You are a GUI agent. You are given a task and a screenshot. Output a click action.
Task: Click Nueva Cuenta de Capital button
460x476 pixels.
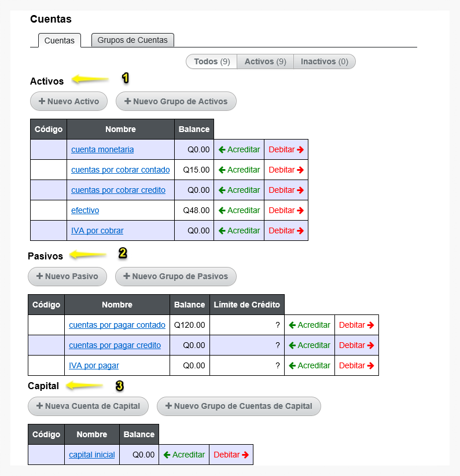tap(88, 406)
